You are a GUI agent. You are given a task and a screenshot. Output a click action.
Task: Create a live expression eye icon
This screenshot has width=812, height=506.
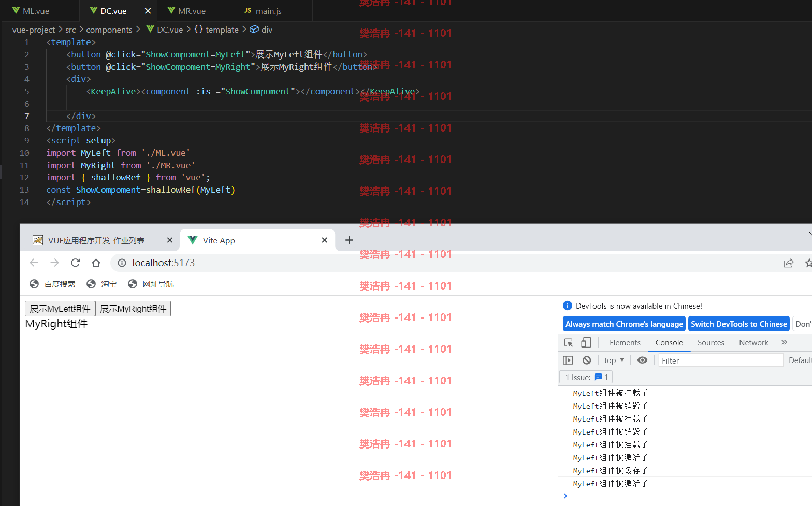click(642, 360)
